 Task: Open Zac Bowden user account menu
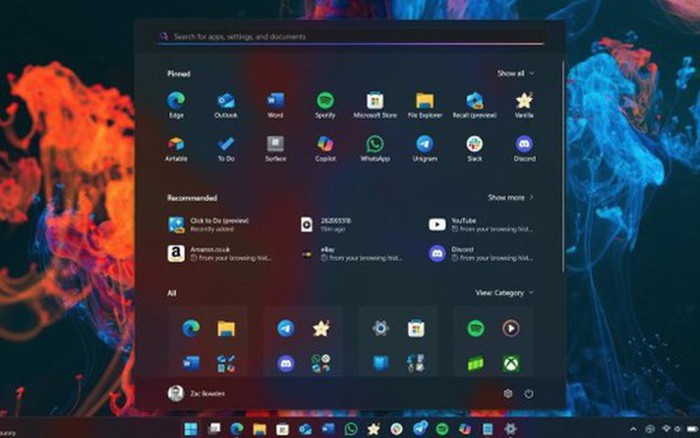(x=196, y=393)
